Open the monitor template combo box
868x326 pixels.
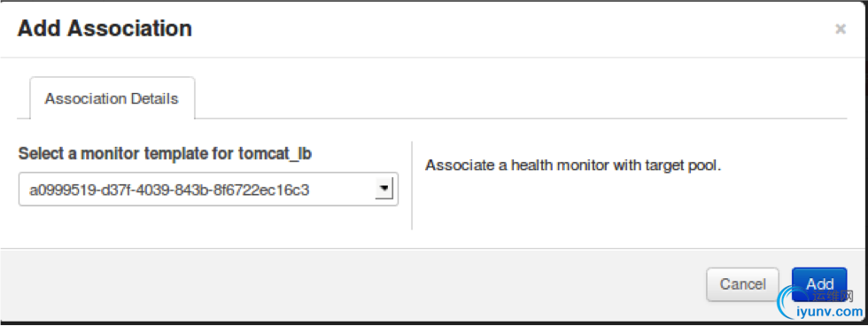(x=208, y=190)
